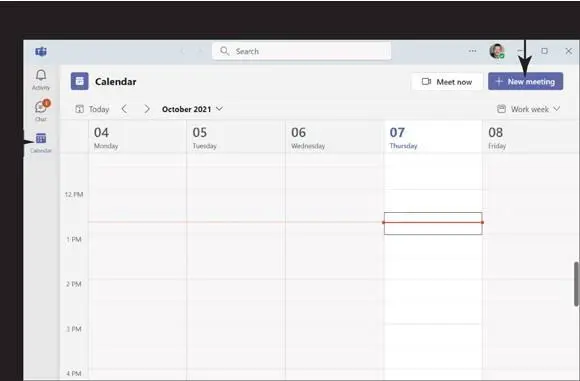Open Calendar from the sidebar
The height and width of the screenshot is (381, 580).
click(41, 143)
